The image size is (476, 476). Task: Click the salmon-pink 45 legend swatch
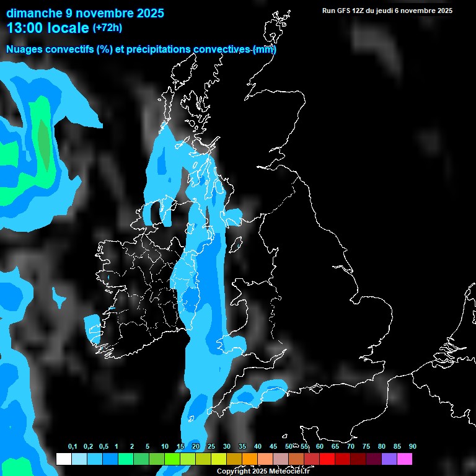265,459
